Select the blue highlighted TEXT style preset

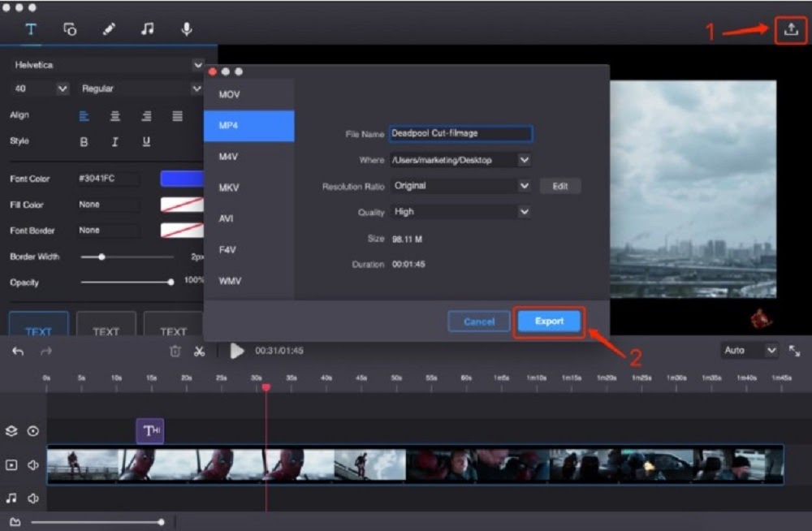click(39, 325)
